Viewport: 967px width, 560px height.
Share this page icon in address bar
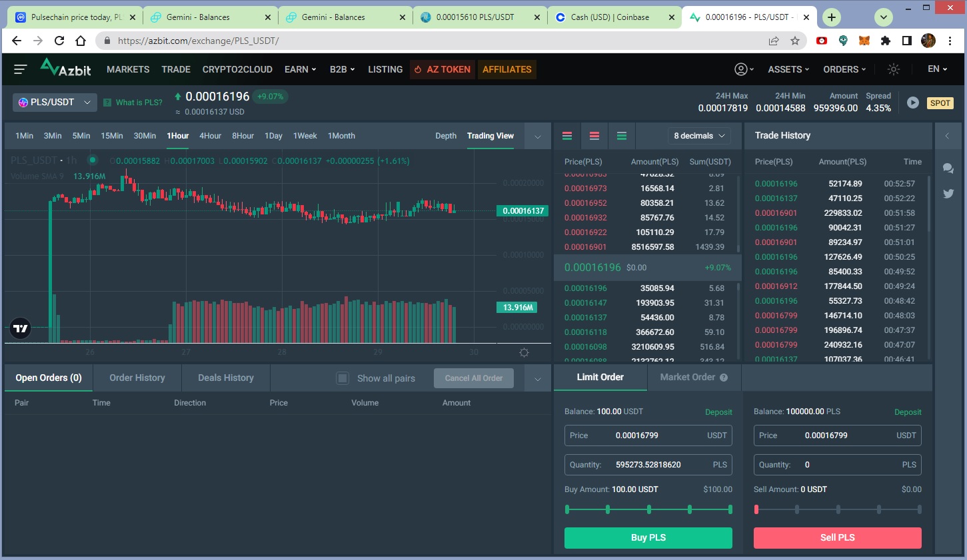pyautogui.click(x=774, y=41)
